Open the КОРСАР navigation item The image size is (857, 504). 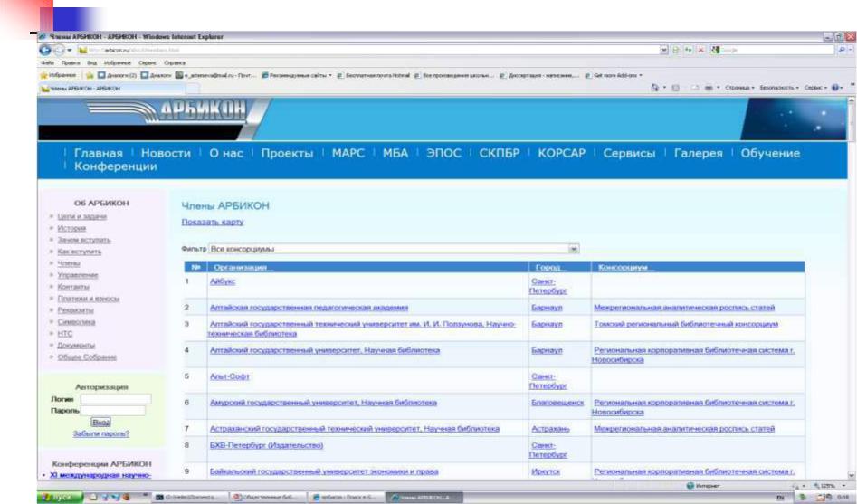[561, 153]
